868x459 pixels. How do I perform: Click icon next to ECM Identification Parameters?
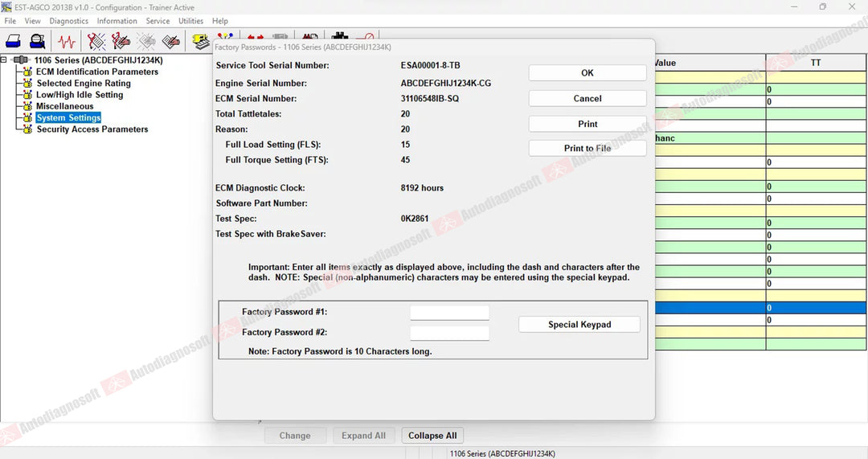[x=27, y=72]
